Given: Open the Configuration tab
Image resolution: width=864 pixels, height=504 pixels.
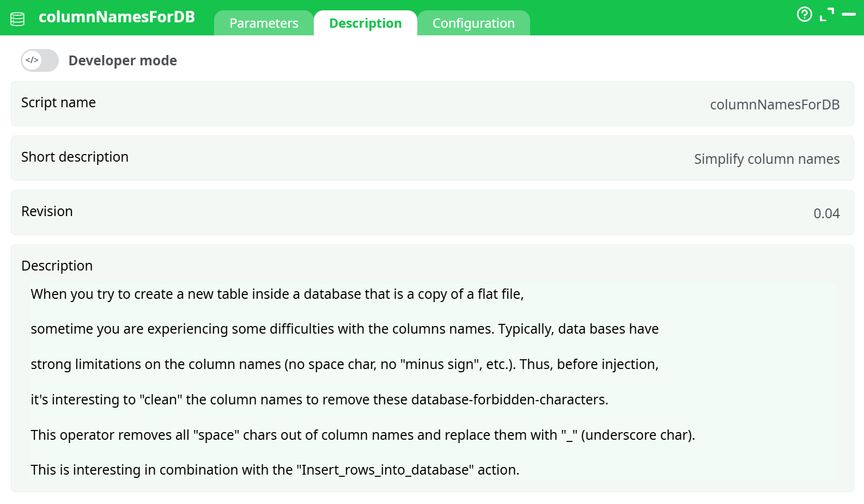Looking at the screenshot, I should tap(473, 23).
